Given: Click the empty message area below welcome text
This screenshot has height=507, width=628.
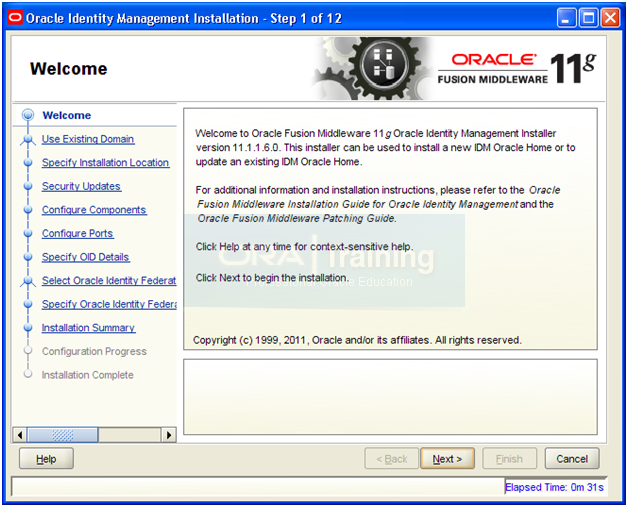Looking at the screenshot, I should [390, 397].
